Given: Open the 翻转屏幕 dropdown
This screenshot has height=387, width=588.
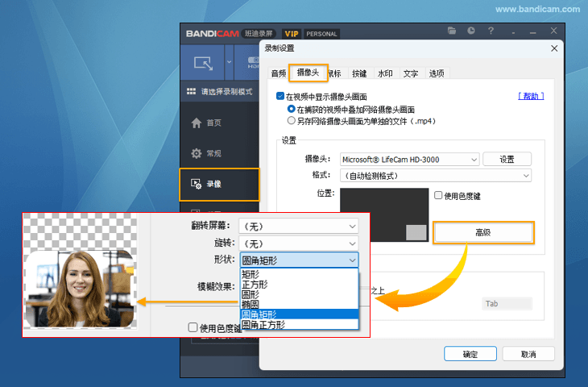Looking at the screenshot, I should coord(299,227).
